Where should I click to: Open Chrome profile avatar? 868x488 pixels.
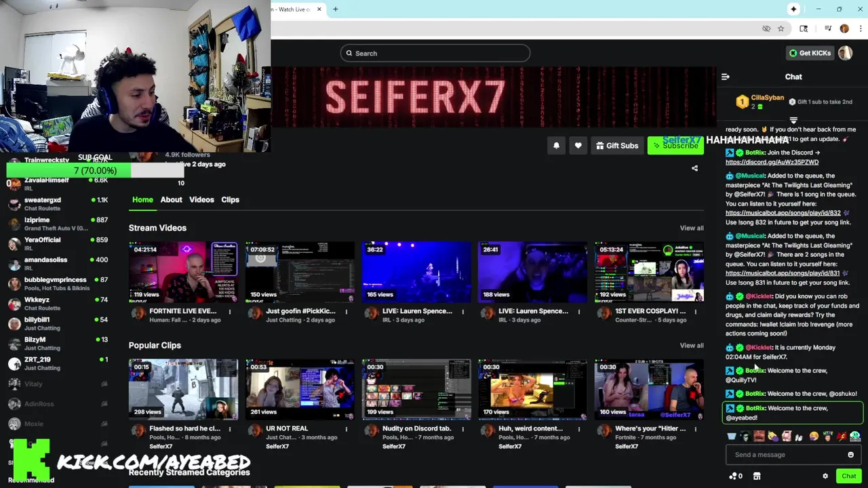click(x=844, y=28)
